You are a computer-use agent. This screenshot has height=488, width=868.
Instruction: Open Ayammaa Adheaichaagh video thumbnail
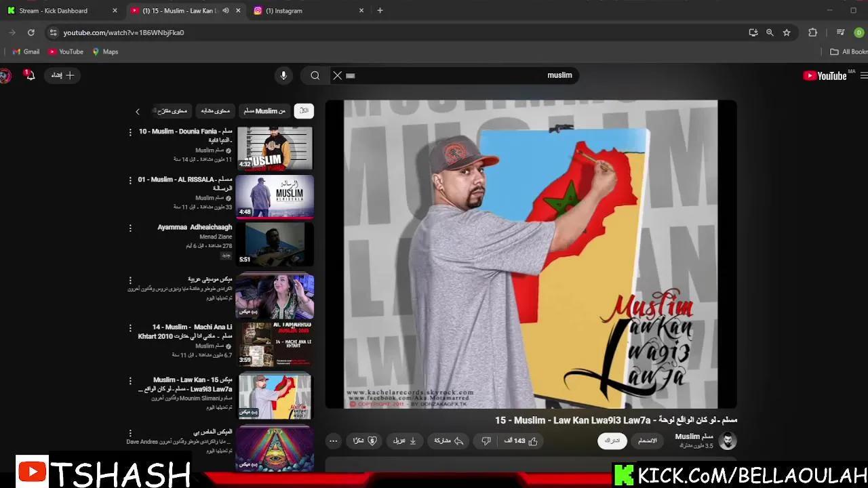coord(275,244)
